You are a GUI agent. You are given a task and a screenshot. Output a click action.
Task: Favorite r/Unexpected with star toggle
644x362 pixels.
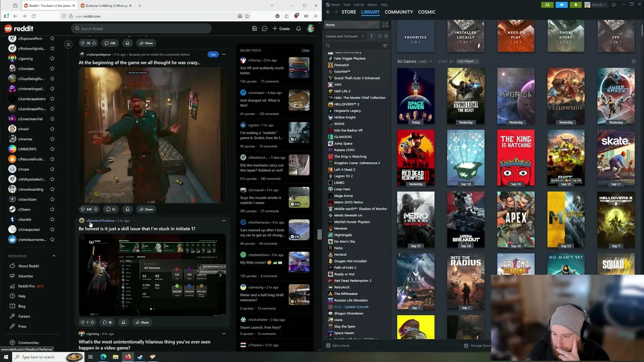(x=52, y=230)
